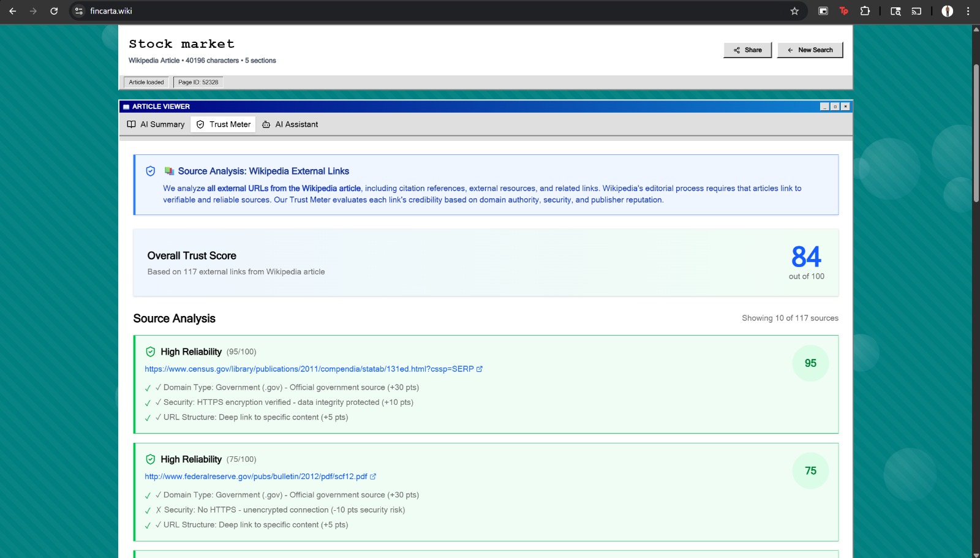Viewport: 980px width, 558px height.
Task: Share the Stock market article
Action: pos(747,50)
